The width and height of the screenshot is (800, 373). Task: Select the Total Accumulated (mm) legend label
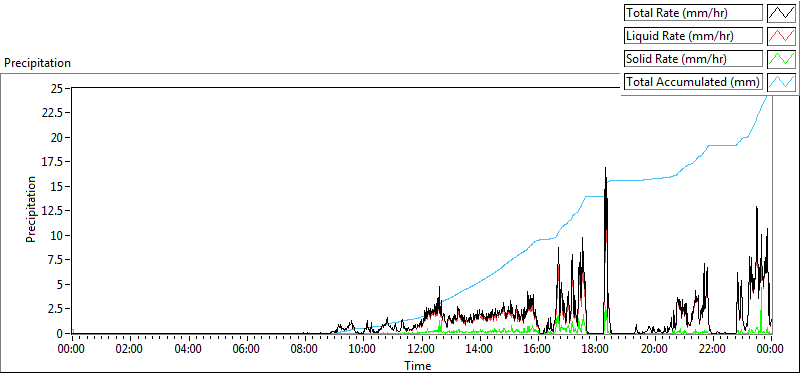[x=693, y=82]
